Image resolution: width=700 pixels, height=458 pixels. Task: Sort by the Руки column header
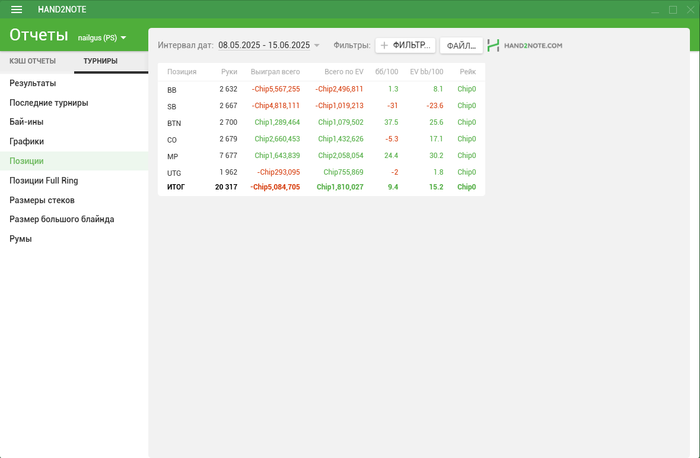click(229, 72)
